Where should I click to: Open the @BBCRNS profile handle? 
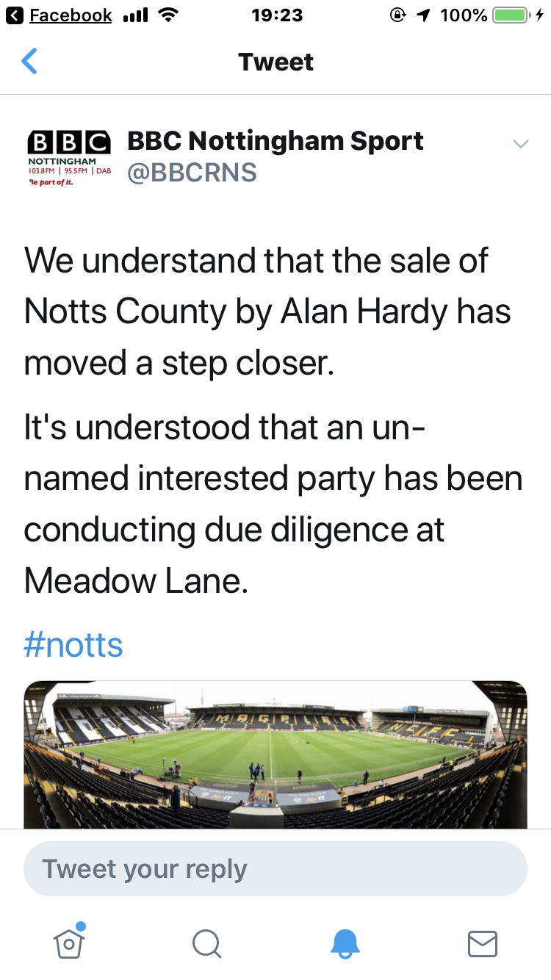point(192,173)
